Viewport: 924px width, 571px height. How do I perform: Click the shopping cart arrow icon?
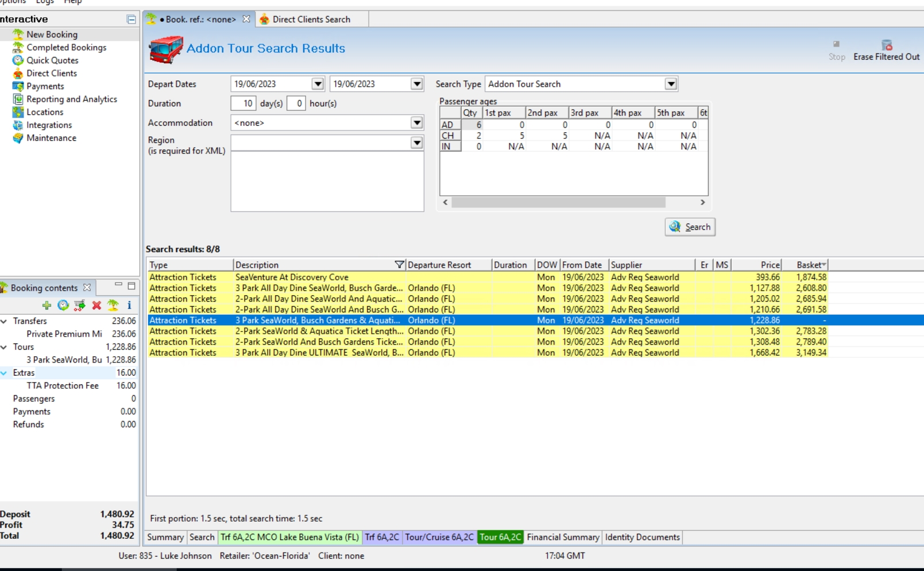point(80,305)
